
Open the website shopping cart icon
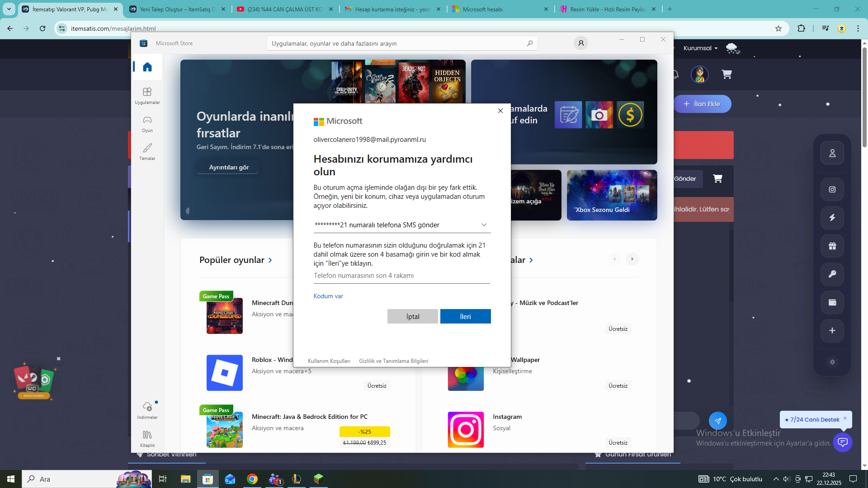tap(727, 74)
